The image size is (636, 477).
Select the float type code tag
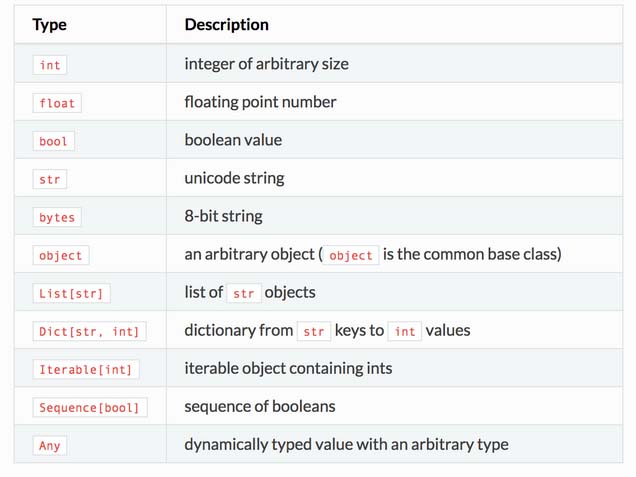[57, 103]
